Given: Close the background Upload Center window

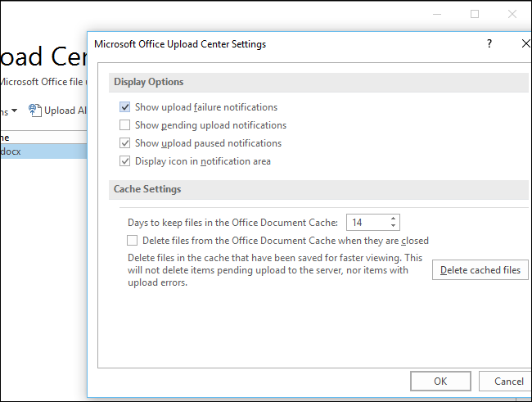Looking at the screenshot, I should 512,14.
